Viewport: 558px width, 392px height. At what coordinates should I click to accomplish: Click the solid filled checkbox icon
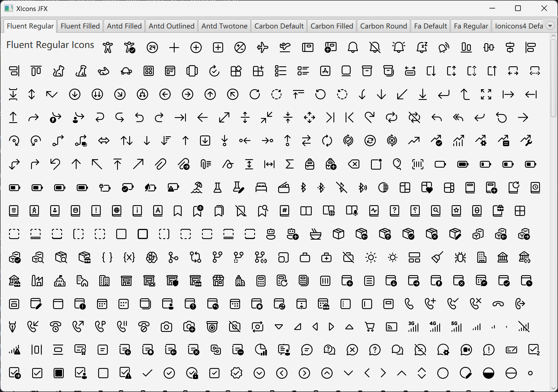coord(59,373)
